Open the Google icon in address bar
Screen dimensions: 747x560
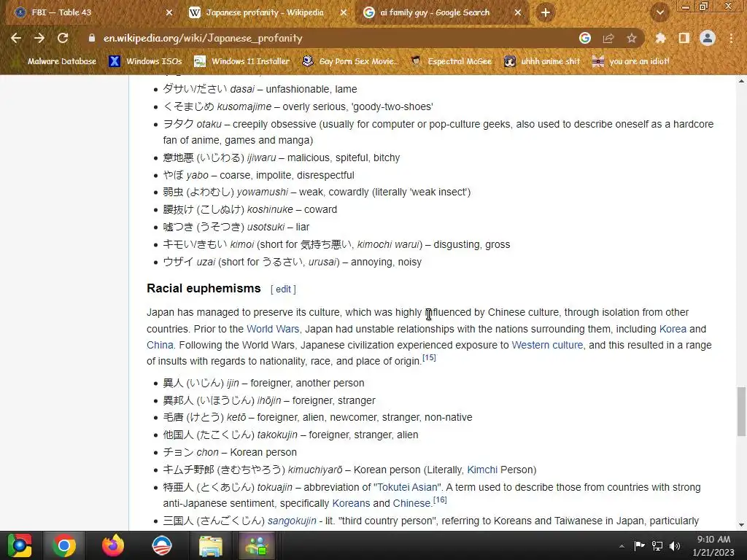pyautogui.click(x=585, y=38)
